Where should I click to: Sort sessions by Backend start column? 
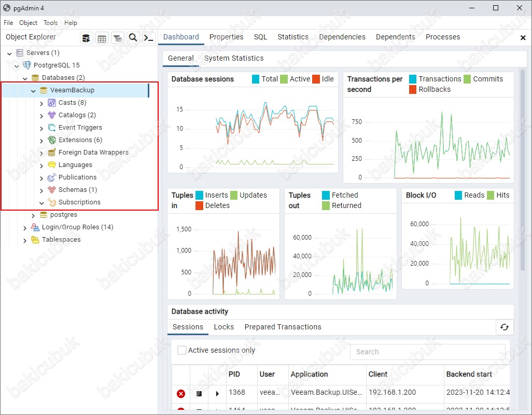click(477, 375)
